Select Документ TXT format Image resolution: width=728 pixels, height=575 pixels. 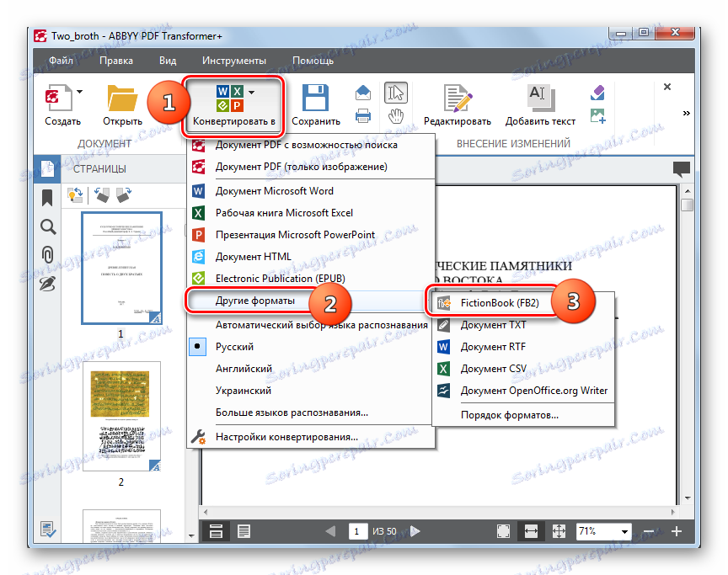(x=522, y=325)
